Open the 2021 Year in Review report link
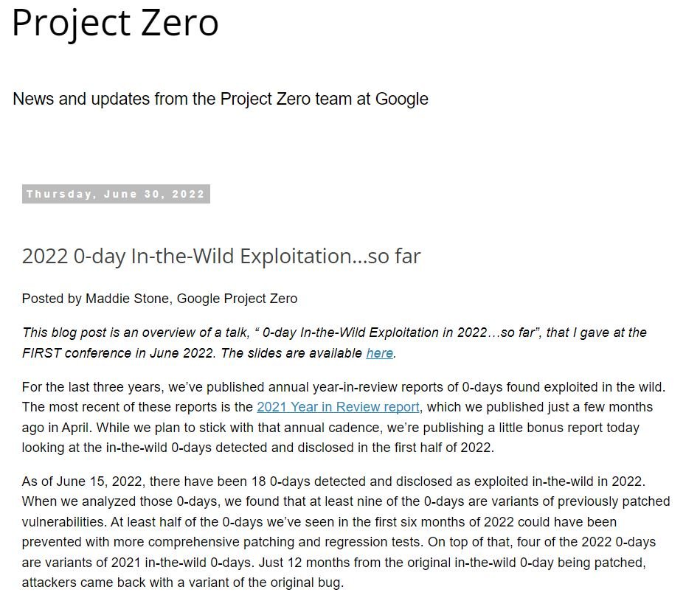 338,407
